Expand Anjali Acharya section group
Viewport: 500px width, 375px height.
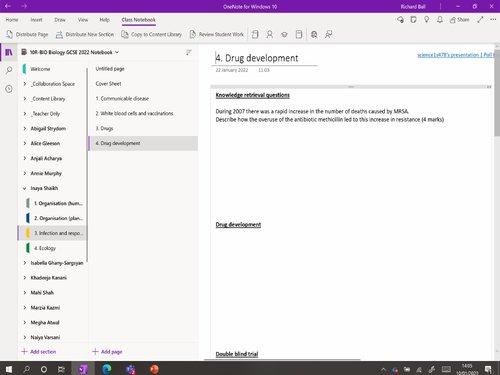[25, 158]
